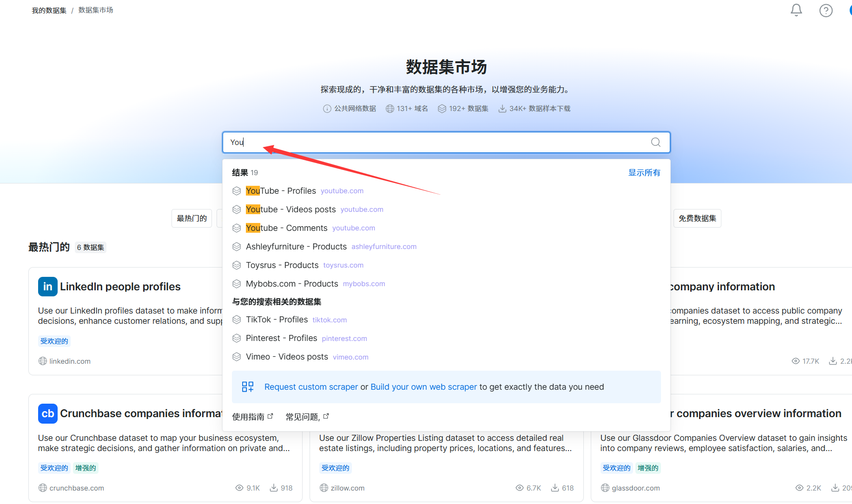
Task: Open the 常见问题 external link
Action: (x=307, y=417)
